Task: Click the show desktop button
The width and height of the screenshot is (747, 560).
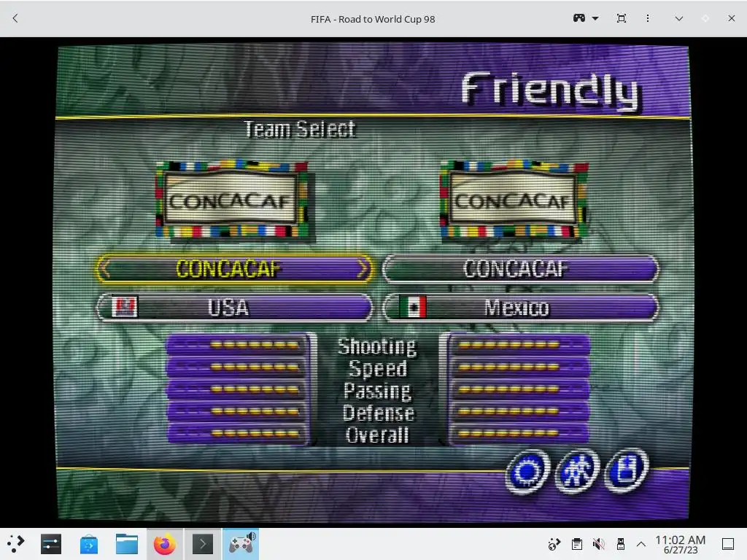Action: (728, 544)
